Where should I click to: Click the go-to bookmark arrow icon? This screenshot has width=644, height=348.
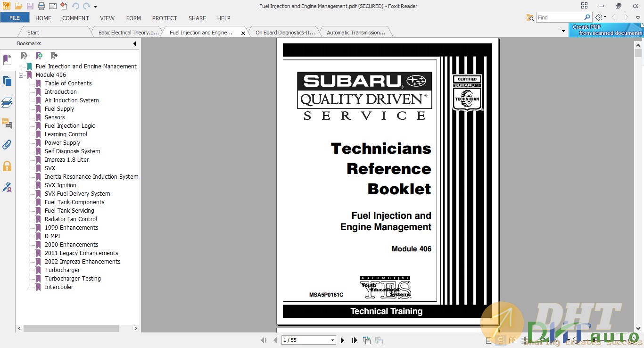point(54,56)
